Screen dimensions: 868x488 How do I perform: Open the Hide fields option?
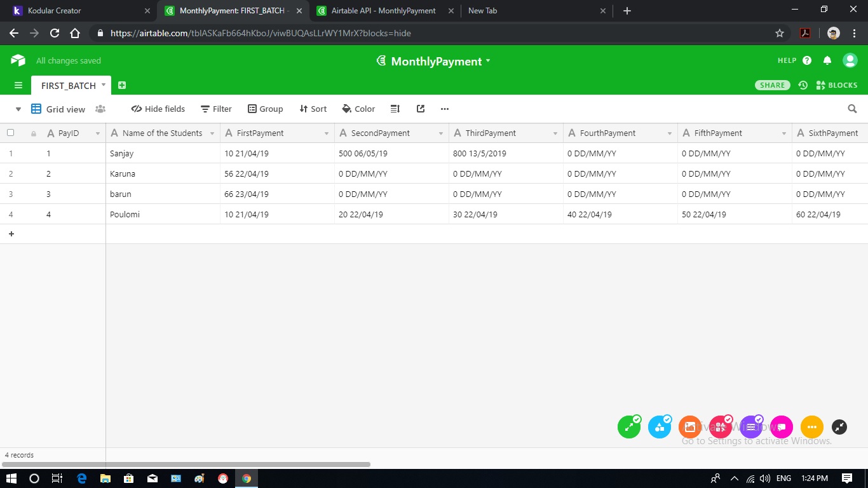(158, 109)
